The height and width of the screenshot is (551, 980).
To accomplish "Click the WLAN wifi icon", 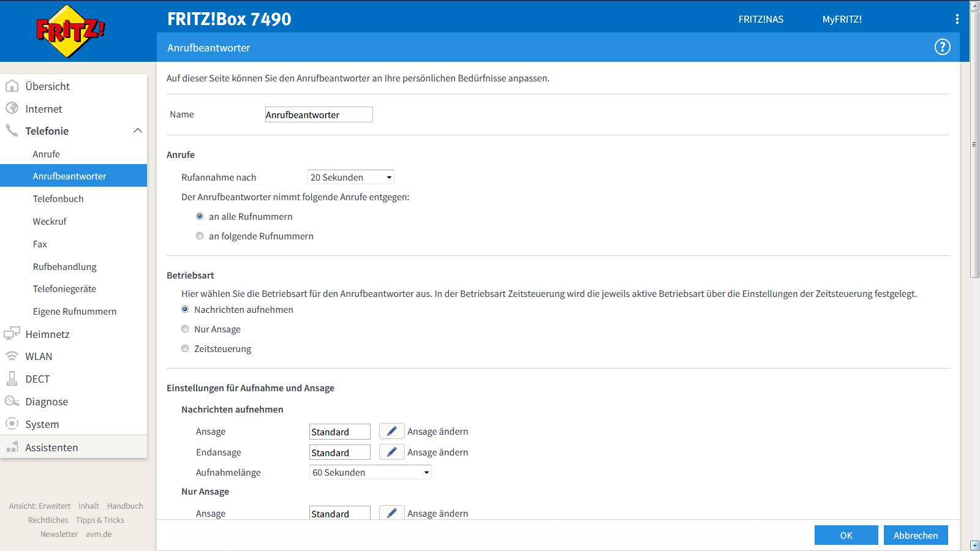I will (x=12, y=356).
